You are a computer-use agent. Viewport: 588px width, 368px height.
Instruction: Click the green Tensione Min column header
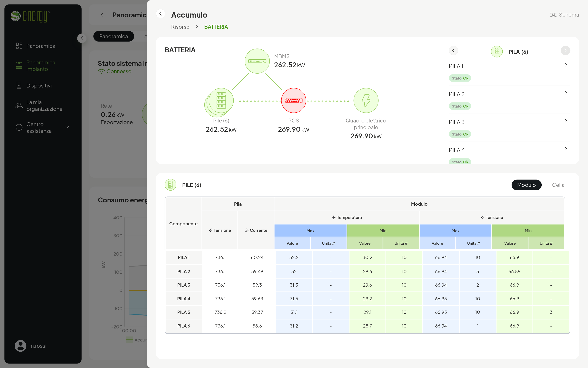click(528, 230)
